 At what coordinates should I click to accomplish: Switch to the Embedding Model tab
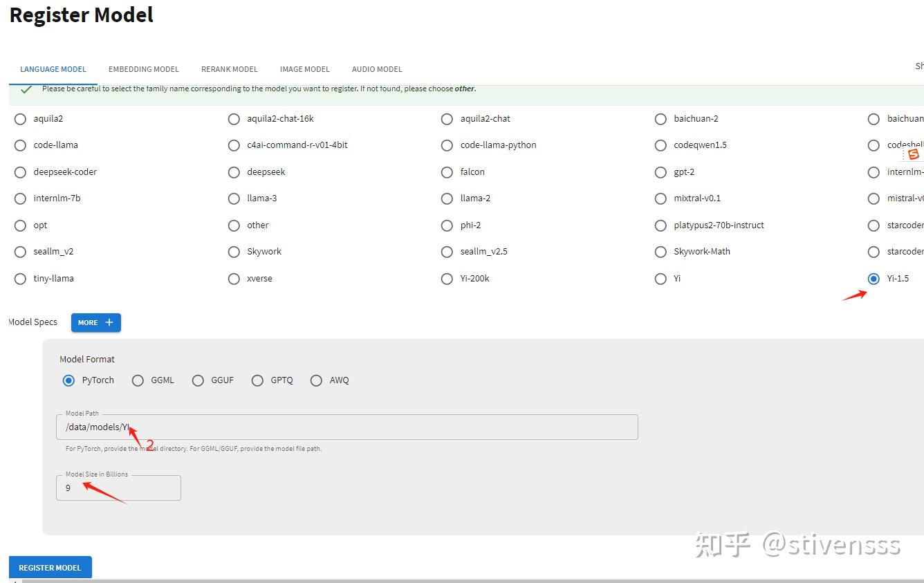144,69
